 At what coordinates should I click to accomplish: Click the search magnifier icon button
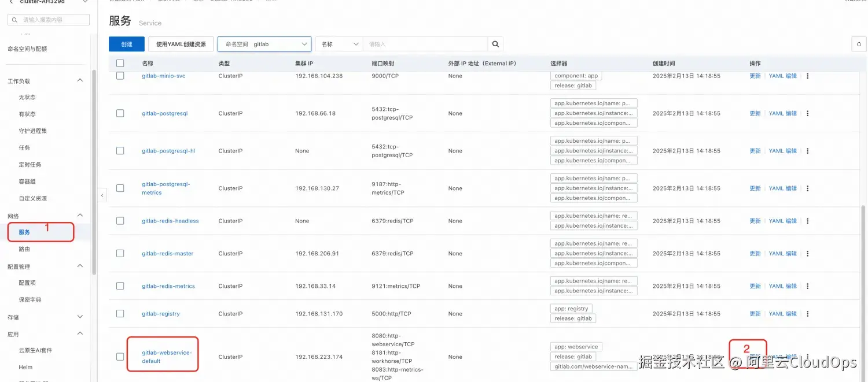point(495,44)
